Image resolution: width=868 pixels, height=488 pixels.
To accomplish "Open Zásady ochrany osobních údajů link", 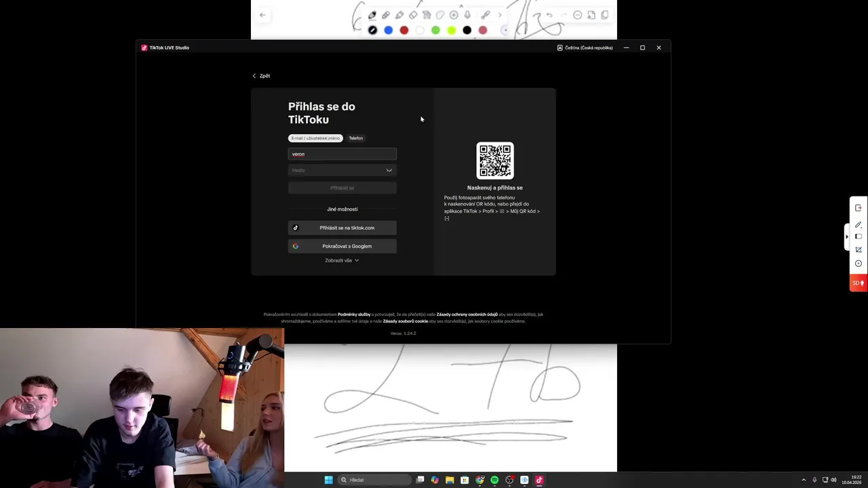I will coord(467,314).
